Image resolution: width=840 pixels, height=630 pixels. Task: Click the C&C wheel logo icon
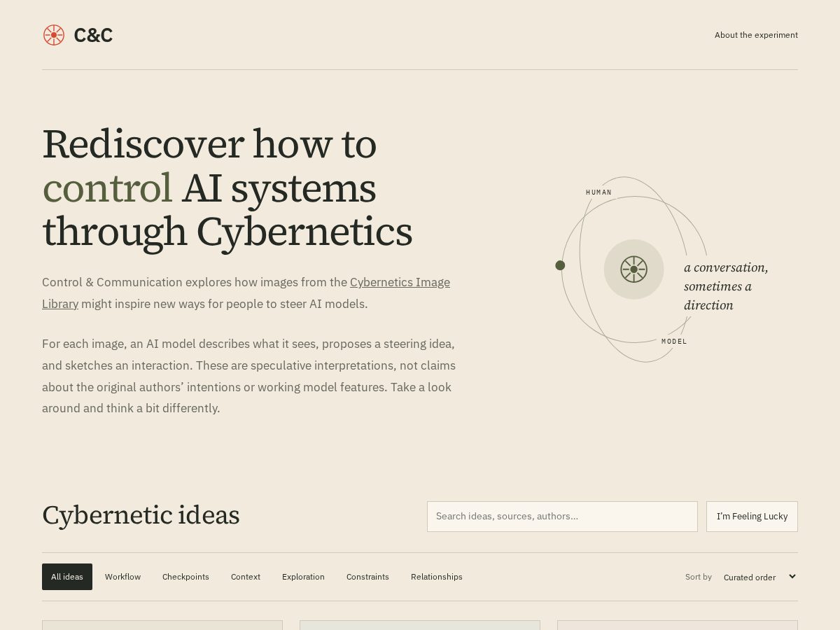point(54,35)
